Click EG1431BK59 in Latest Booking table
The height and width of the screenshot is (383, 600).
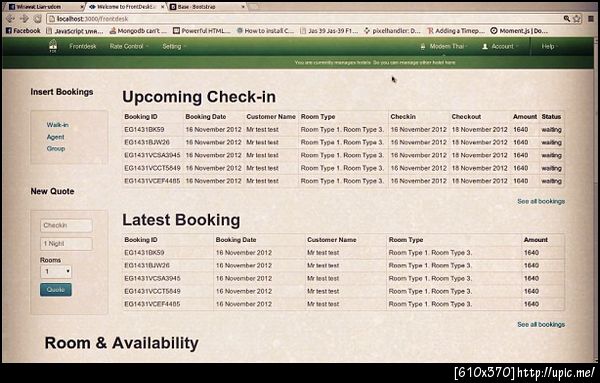pyautogui.click(x=144, y=253)
